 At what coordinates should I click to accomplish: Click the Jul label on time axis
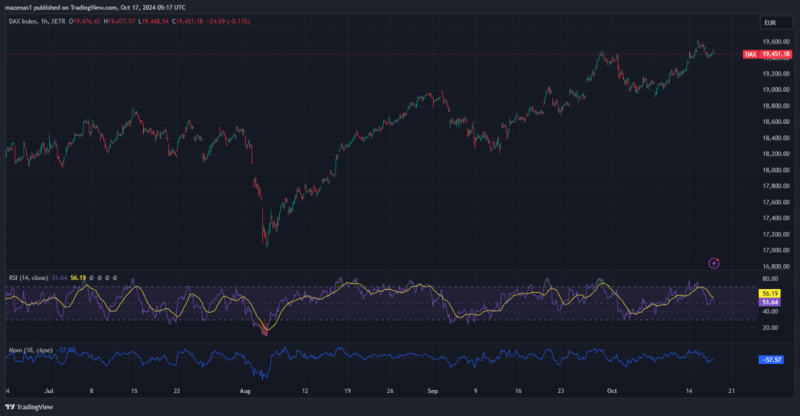(x=49, y=391)
